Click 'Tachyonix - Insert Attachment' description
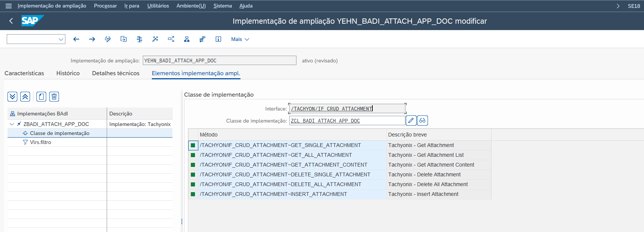This screenshot has width=644, height=232. click(423, 194)
